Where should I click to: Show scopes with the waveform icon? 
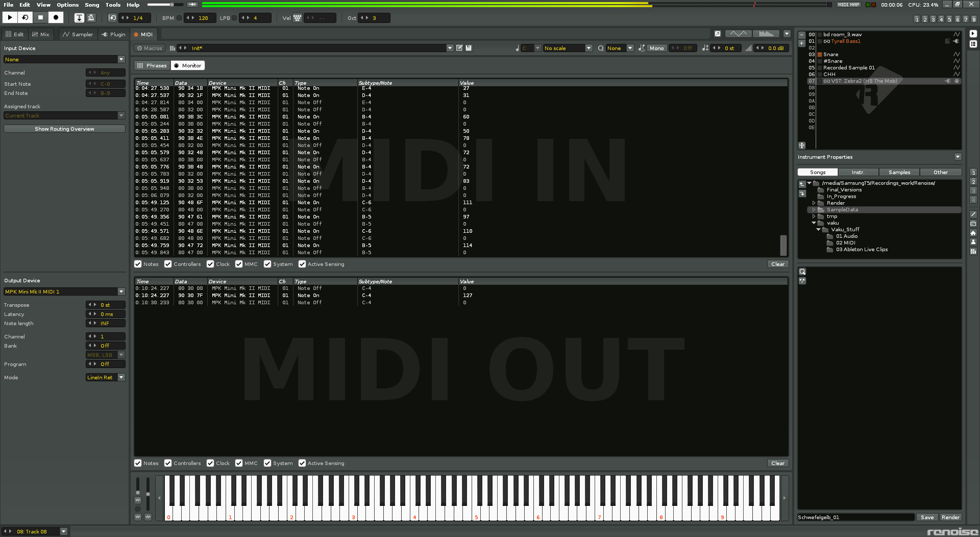point(738,34)
